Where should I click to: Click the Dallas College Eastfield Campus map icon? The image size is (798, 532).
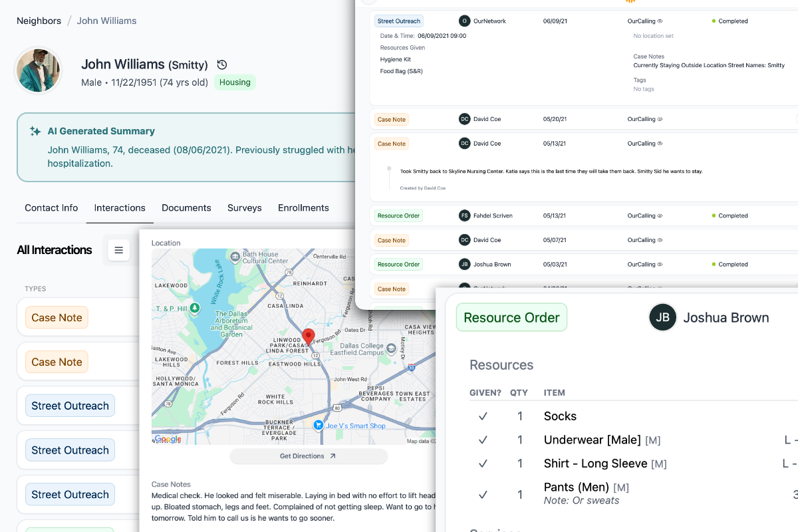pyautogui.click(x=392, y=347)
